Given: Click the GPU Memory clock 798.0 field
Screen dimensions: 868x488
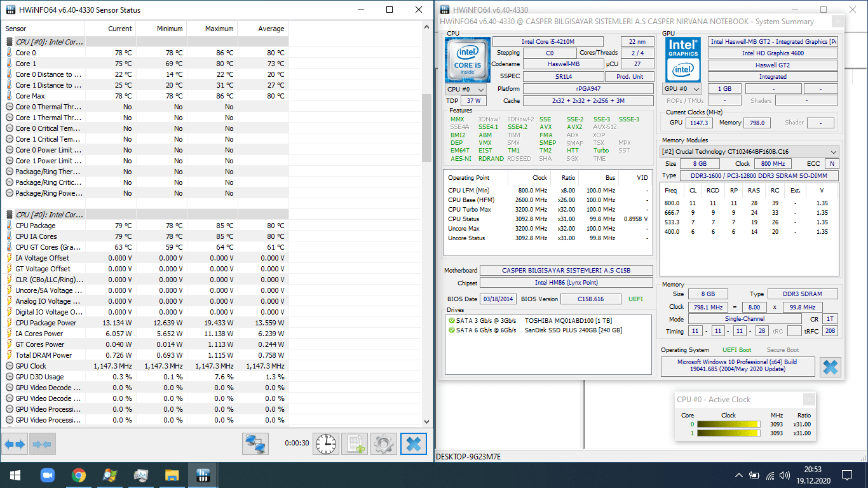Looking at the screenshot, I should 757,123.
